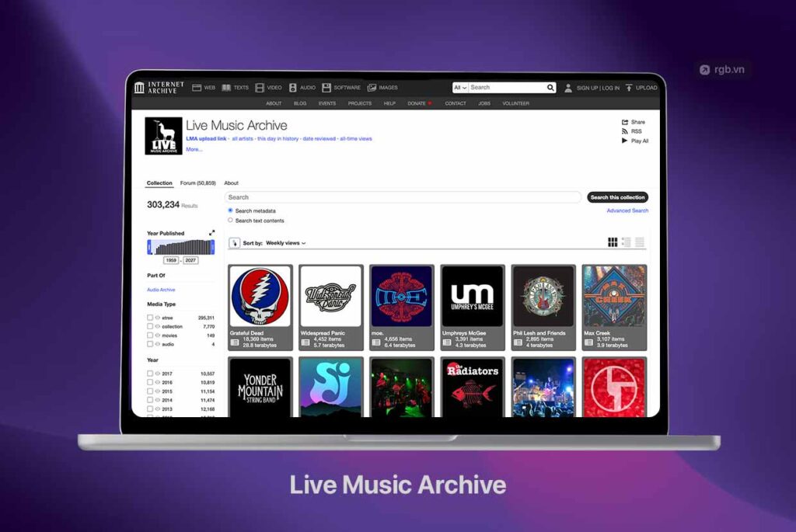This screenshot has width=796, height=532.
Task: Click the left handle of year slider
Action: point(149,247)
